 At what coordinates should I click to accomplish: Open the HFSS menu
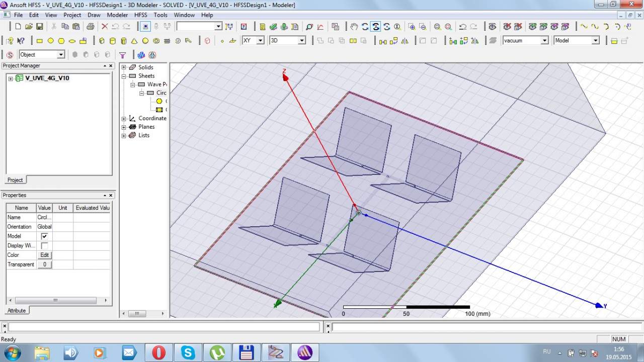(141, 15)
